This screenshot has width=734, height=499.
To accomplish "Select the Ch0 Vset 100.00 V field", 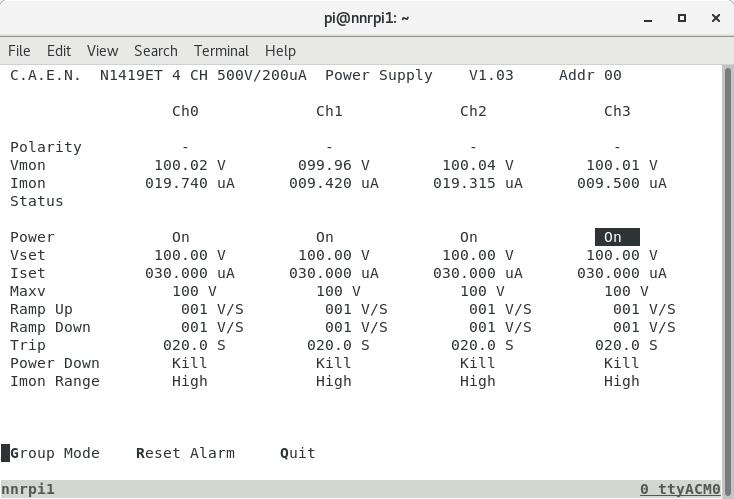I will [190, 255].
